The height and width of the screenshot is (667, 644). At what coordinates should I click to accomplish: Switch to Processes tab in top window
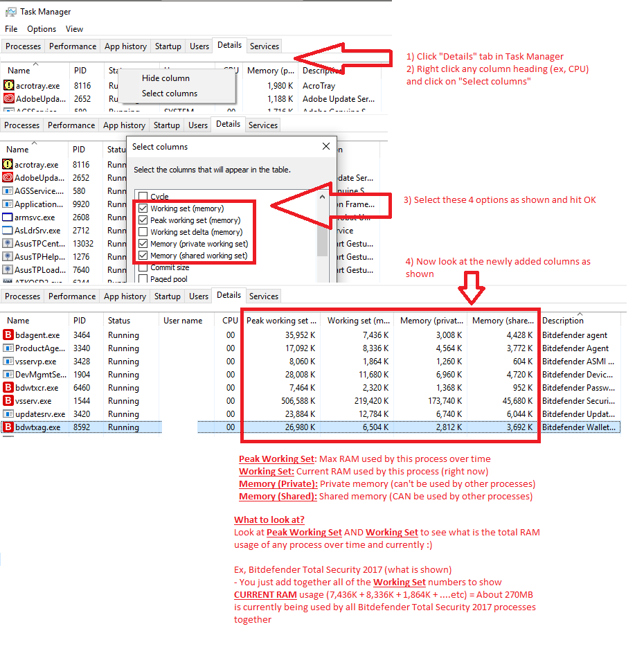[x=24, y=46]
